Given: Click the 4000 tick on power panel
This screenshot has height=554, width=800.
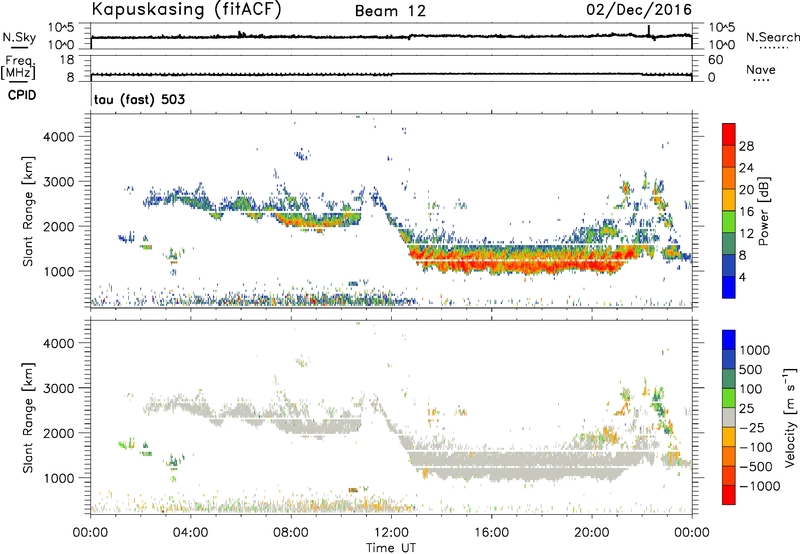Looking at the screenshot, I should [x=59, y=137].
